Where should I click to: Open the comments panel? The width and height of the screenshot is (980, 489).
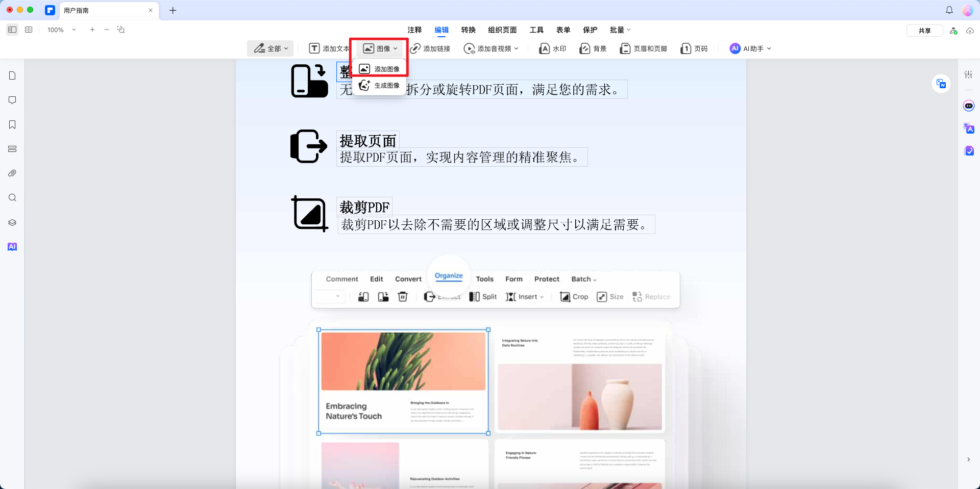click(12, 100)
